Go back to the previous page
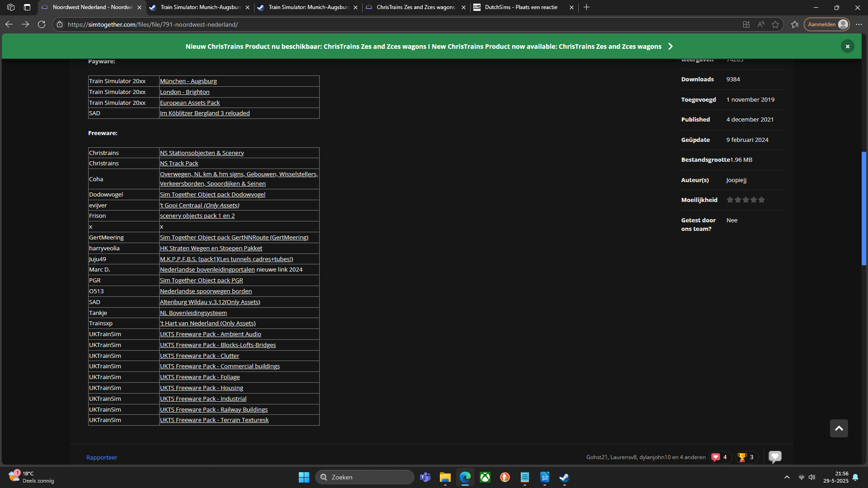868x488 pixels. (9, 24)
